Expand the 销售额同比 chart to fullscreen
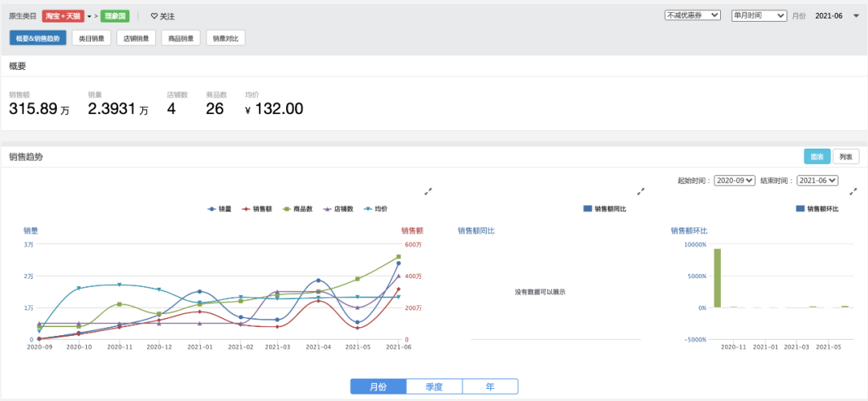This screenshot has height=401, width=868. (641, 191)
